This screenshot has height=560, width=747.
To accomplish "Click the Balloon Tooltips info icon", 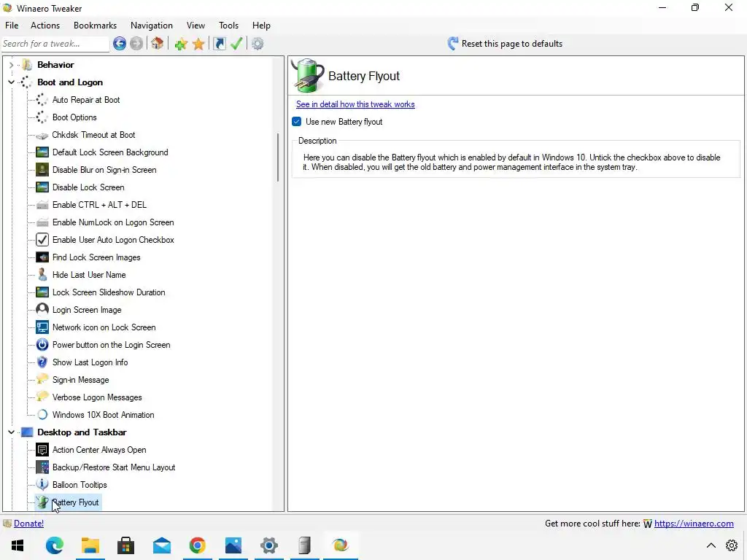I will tap(42, 485).
